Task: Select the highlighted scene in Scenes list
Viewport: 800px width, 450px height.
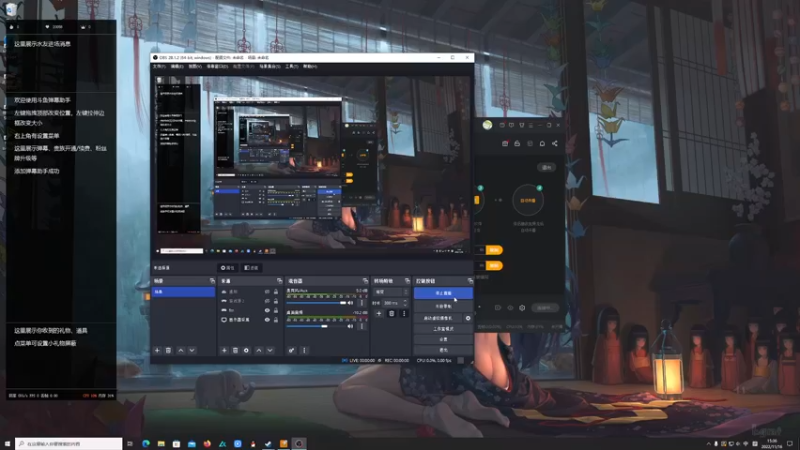Action: coord(183,292)
